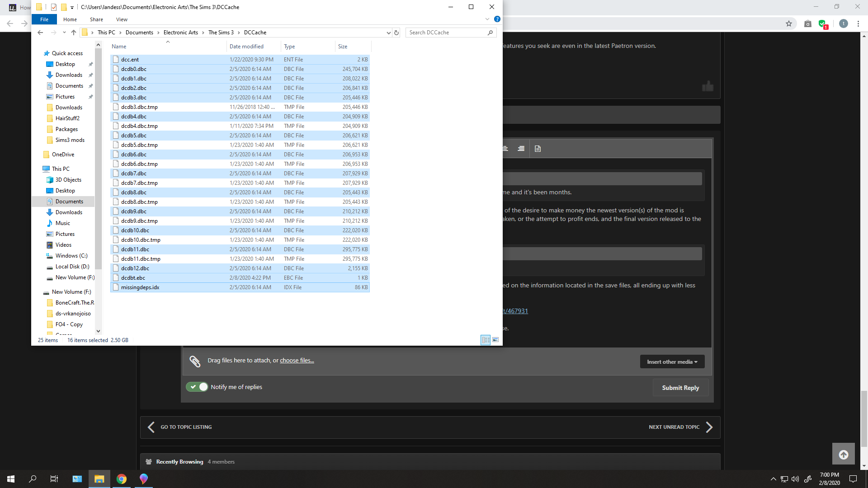Viewport: 868px width, 488px height.
Task: Select the file dcc.ent
Action: pyautogui.click(x=240, y=60)
